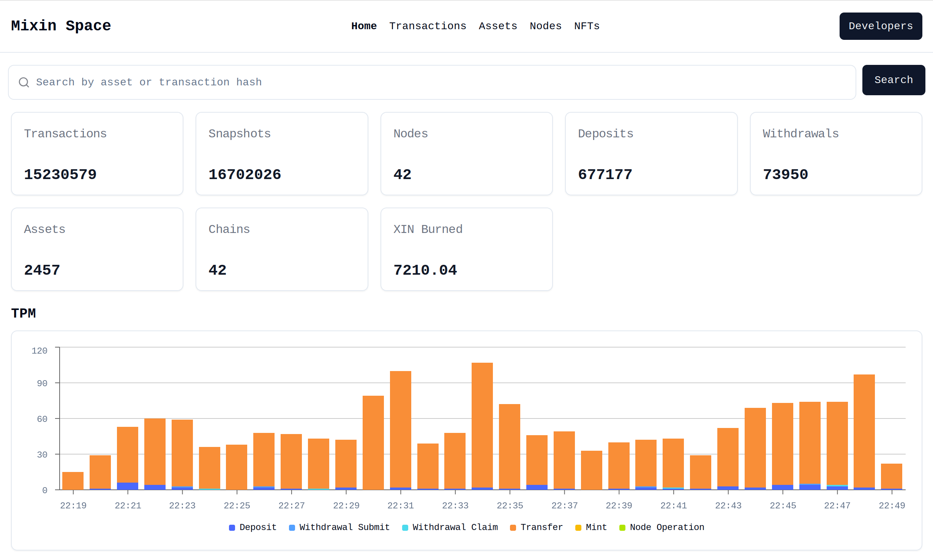Click the Developers button
Viewport: 933px width, 560px height.
click(881, 26)
